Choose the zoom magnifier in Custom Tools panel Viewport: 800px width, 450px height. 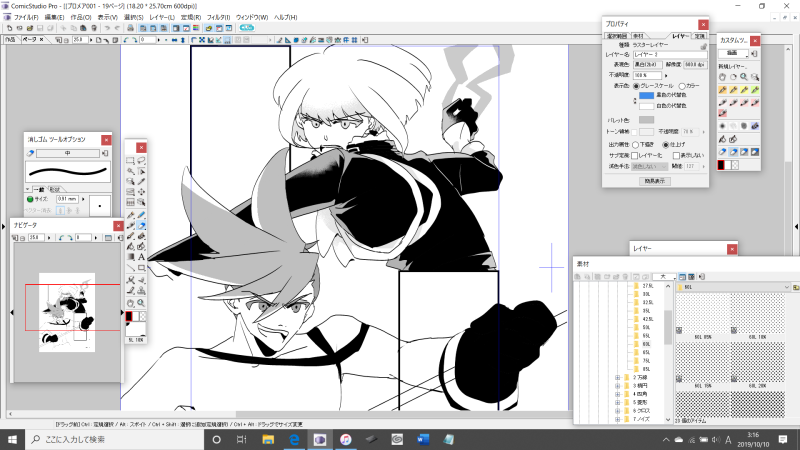(x=744, y=77)
